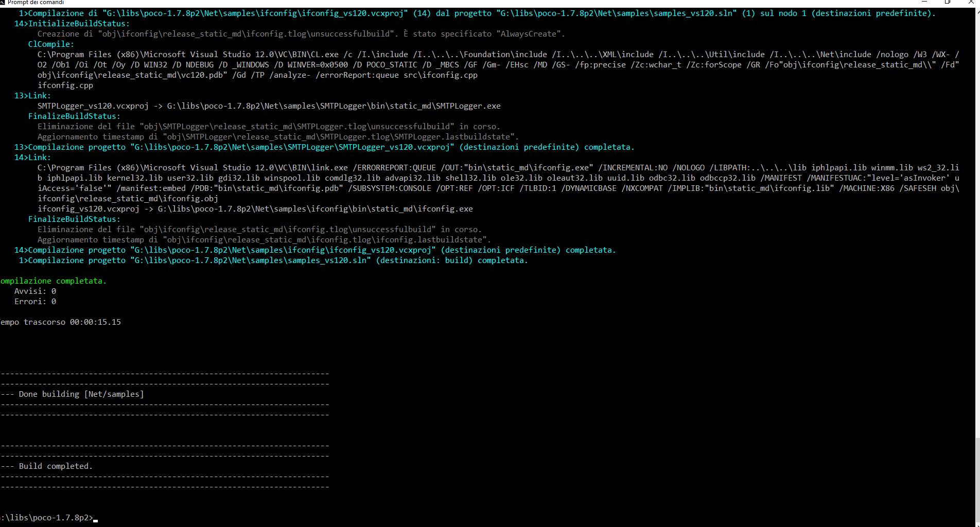The image size is (980, 527).
Task: Click "FinalizeBuildStatus:" heading under 13>Link
Action: (74, 116)
